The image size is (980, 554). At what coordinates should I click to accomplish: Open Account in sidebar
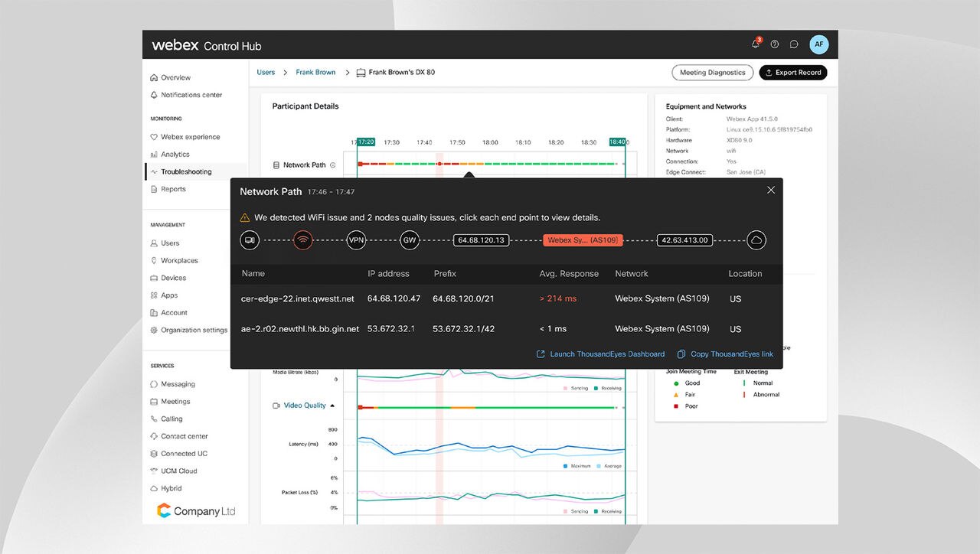tap(168, 313)
